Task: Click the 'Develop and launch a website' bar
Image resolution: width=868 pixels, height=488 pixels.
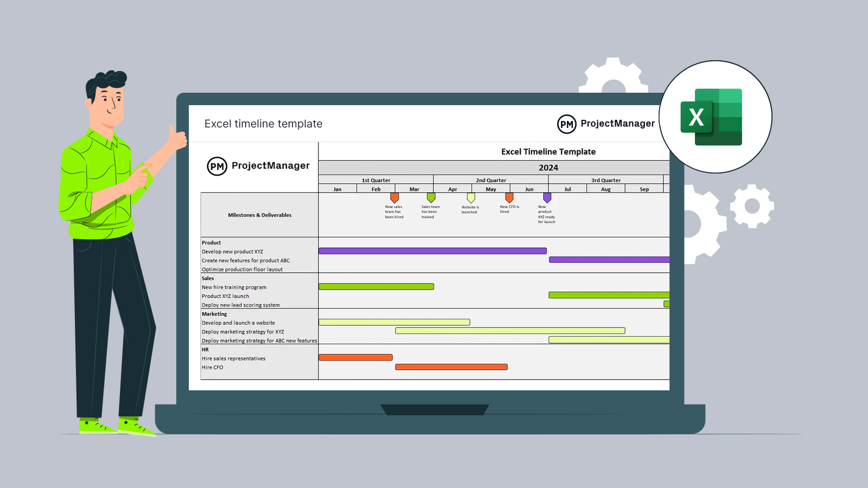Action: [x=394, y=322]
